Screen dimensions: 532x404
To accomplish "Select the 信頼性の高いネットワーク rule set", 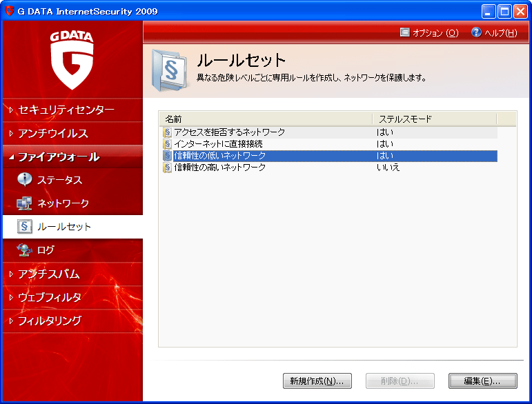I will click(330, 168).
